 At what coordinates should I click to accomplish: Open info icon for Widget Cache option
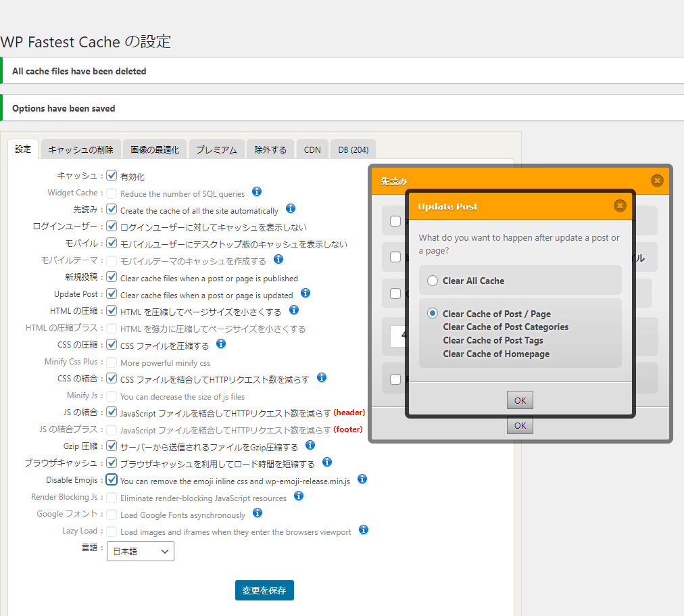click(x=257, y=191)
